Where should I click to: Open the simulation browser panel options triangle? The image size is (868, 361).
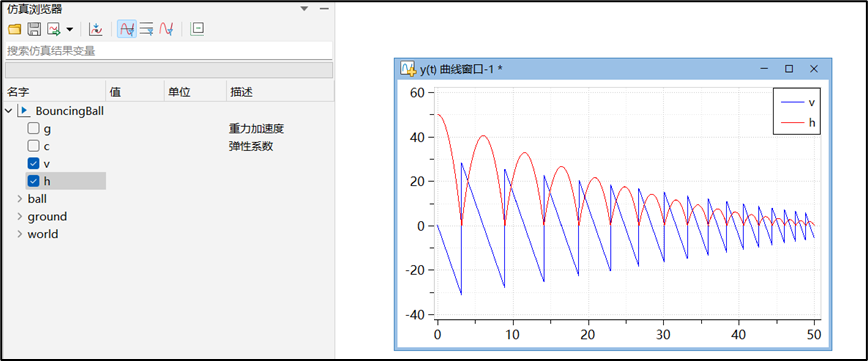304,9
